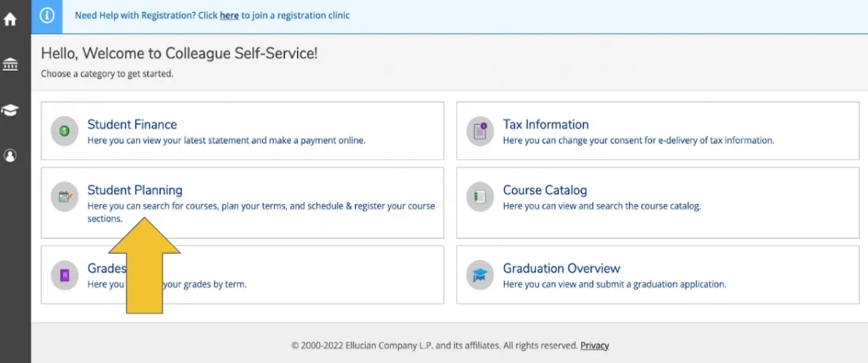Select the Academics graduation cap sidebar icon

click(x=10, y=111)
